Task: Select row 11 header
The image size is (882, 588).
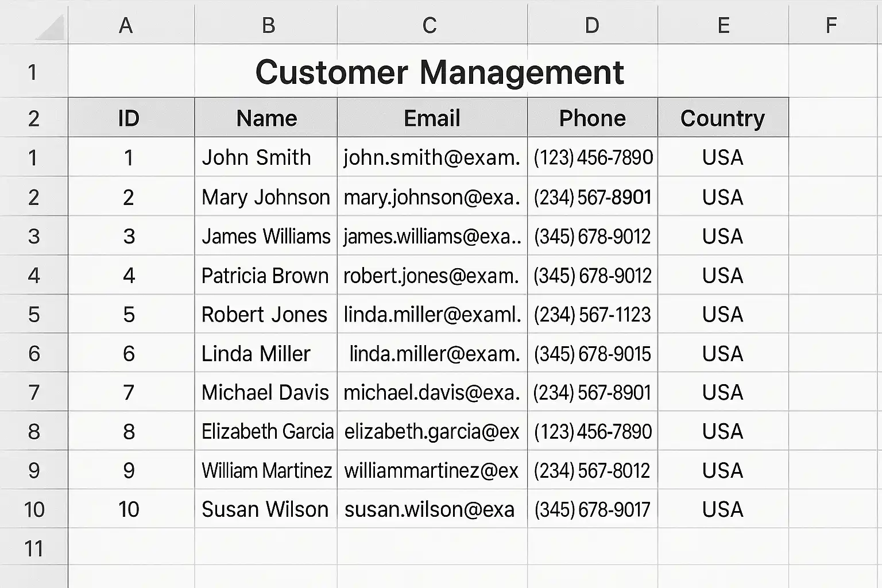Action: coord(34,549)
